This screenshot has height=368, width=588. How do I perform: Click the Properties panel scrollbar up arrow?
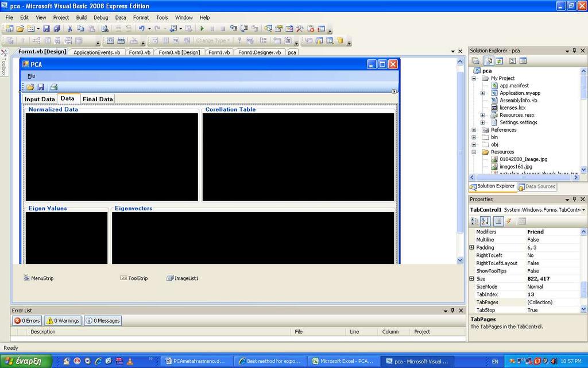pos(583,232)
